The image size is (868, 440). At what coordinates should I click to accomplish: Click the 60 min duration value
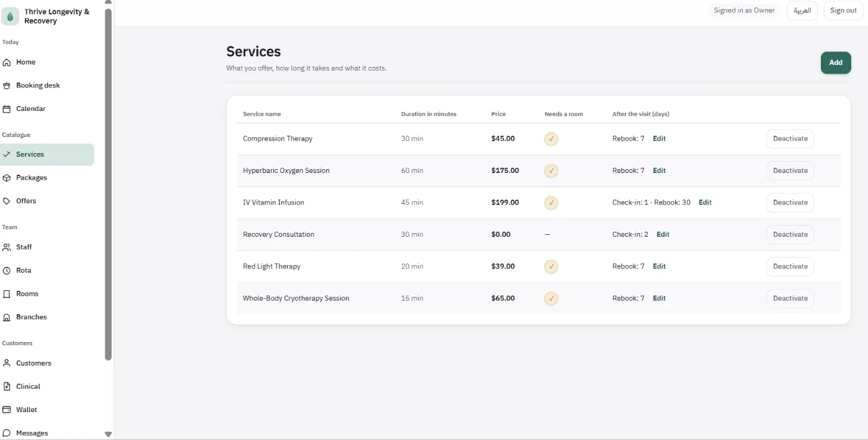412,170
